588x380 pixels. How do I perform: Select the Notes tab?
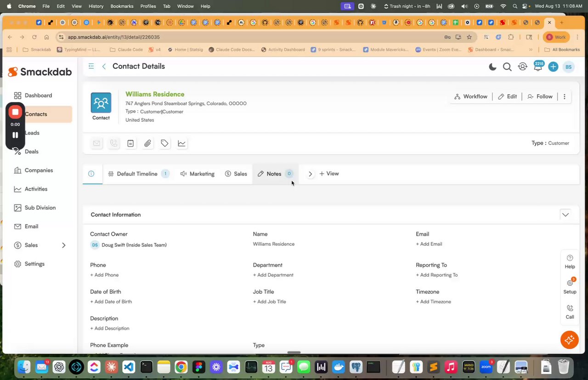(x=275, y=174)
